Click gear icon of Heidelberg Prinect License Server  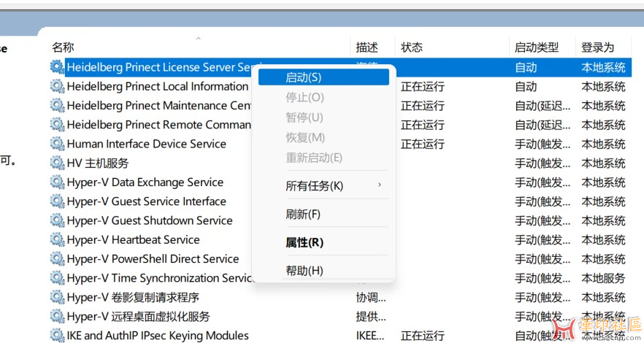tap(57, 67)
